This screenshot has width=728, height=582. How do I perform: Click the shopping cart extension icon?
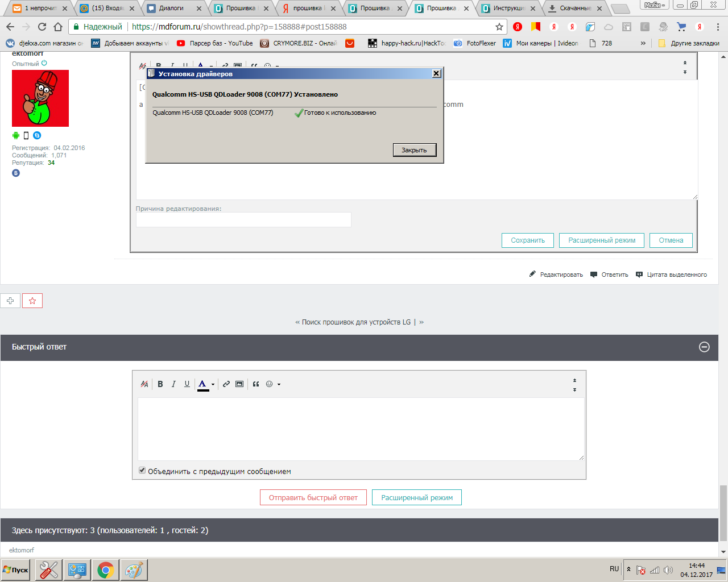point(681,27)
